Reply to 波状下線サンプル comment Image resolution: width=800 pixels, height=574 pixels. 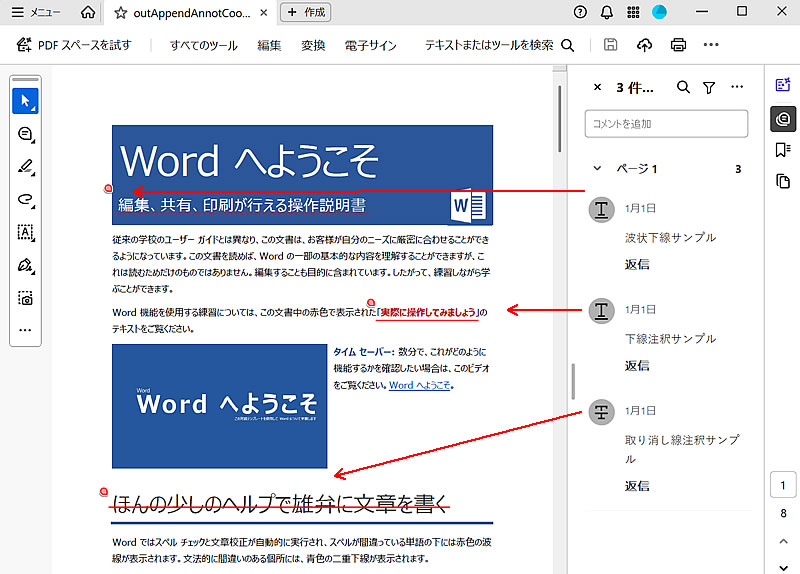tap(637, 264)
